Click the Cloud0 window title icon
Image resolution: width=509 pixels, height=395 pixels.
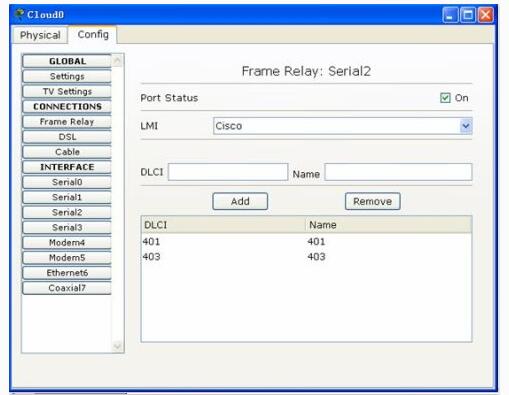20,14
